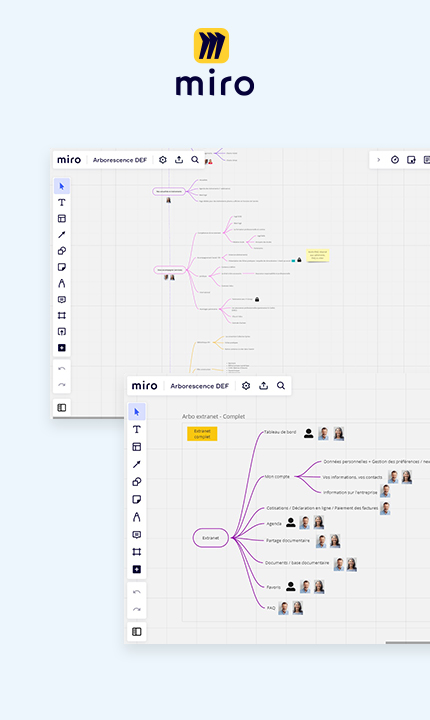Viewport: 430px width, 720px height.
Task: Open search in the upper window's top bar
Action: pos(195,160)
